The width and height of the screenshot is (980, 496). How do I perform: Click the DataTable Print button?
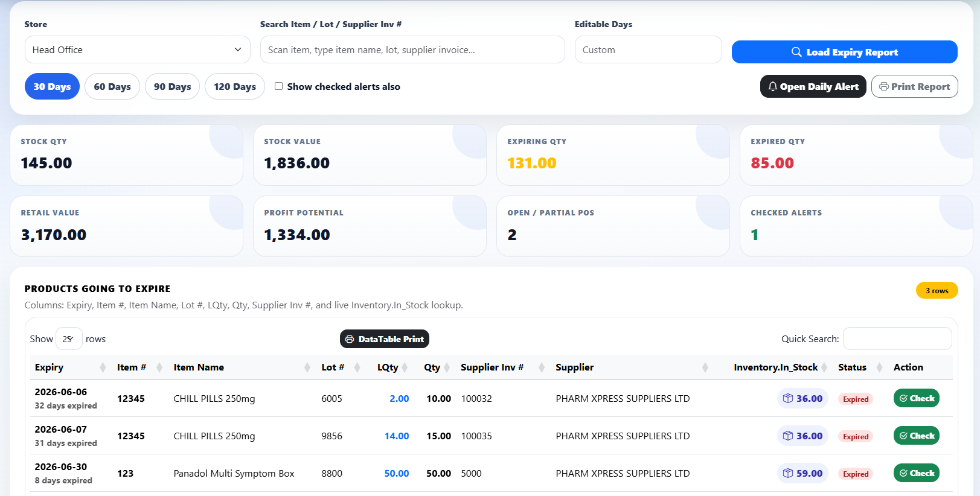(385, 339)
